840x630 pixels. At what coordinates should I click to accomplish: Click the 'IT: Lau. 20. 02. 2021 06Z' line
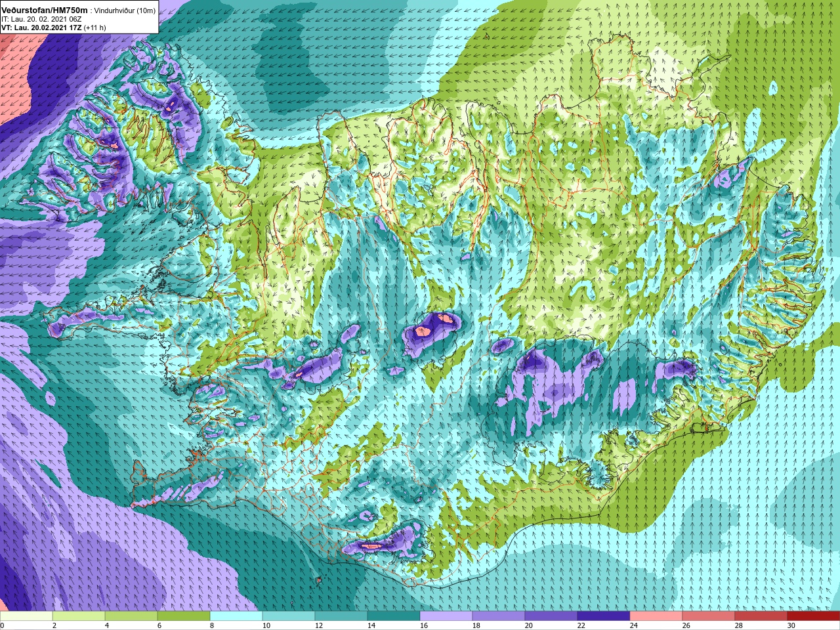click(x=41, y=20)
